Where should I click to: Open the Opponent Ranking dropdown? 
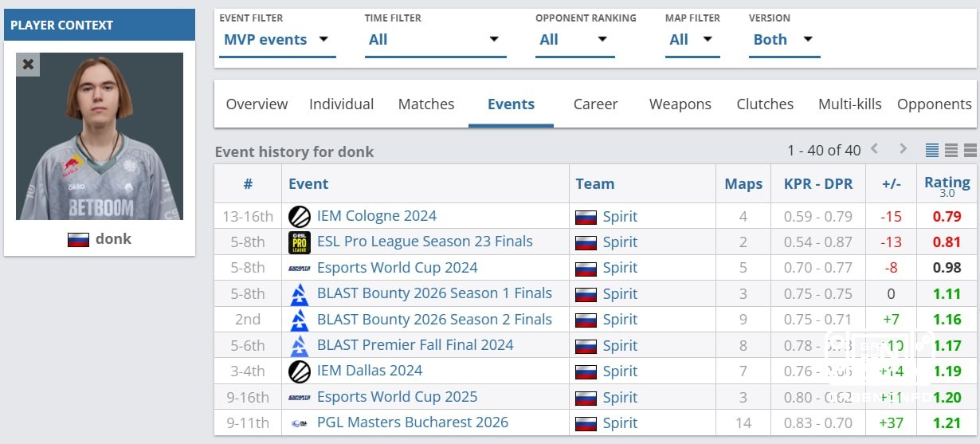[574, 40]
